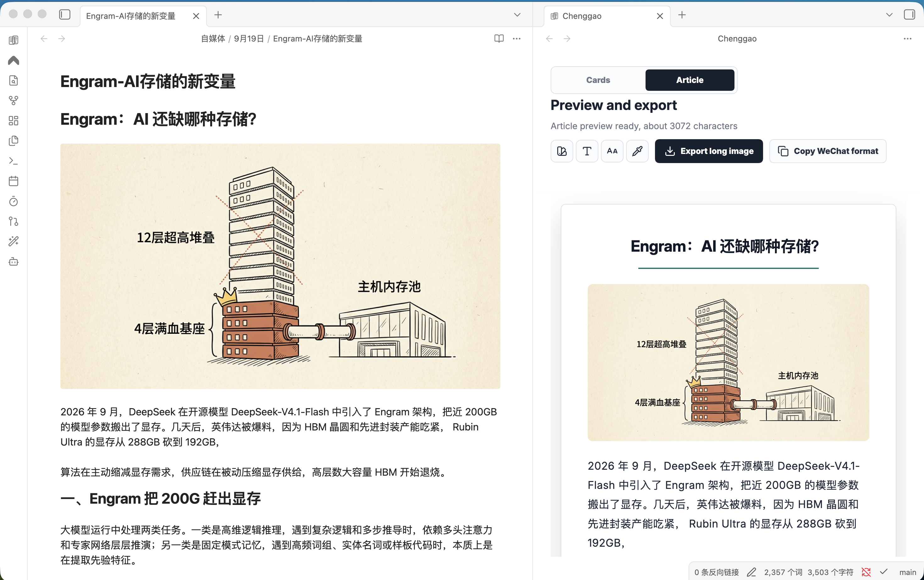The width and height of the screenshot is (924, 580).
Task: Open the theme style palette icon
Action: [x=562, y=151]
